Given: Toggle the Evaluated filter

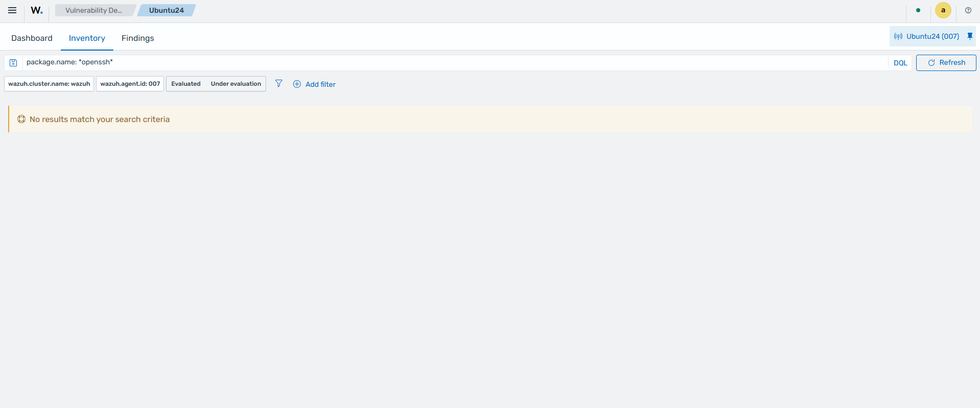Looking at the screenshot, I should 186,84.
